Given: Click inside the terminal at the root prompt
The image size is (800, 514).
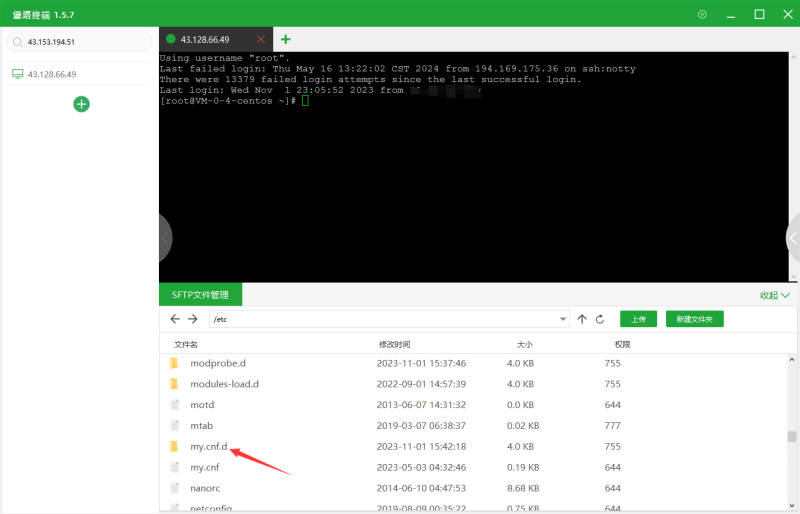Looking at the screenshot, I should [x=305, y=101].
